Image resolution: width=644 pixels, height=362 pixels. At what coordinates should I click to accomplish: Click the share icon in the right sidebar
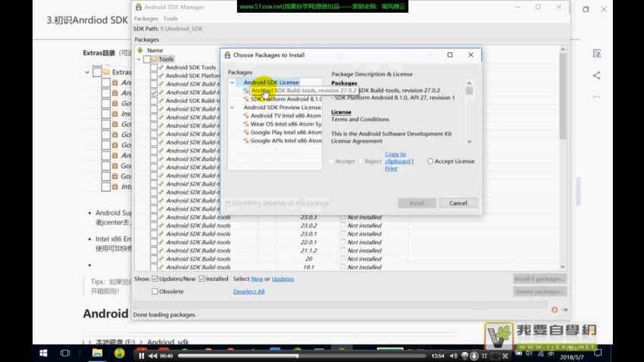596,75
